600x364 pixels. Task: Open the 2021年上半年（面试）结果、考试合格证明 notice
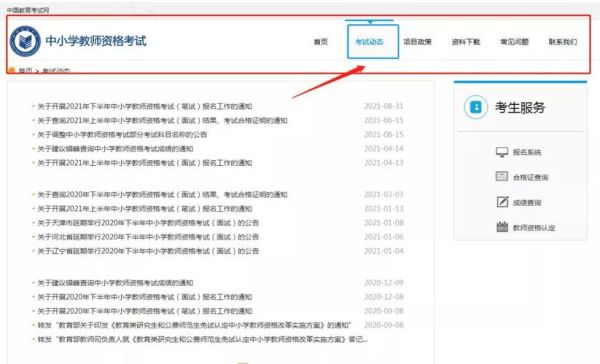(x=162, y=121)
